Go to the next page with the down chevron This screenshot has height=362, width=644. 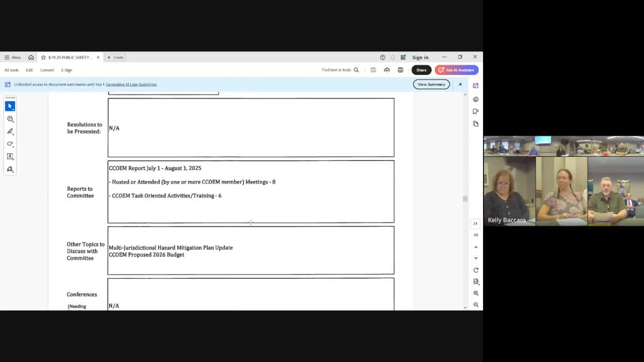(x=475, y=258)
